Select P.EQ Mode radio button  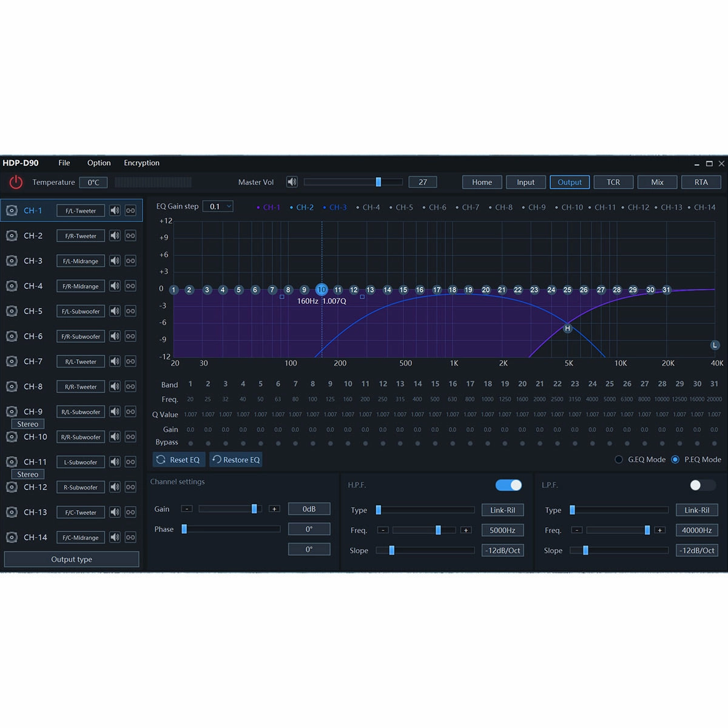[675, 460]
